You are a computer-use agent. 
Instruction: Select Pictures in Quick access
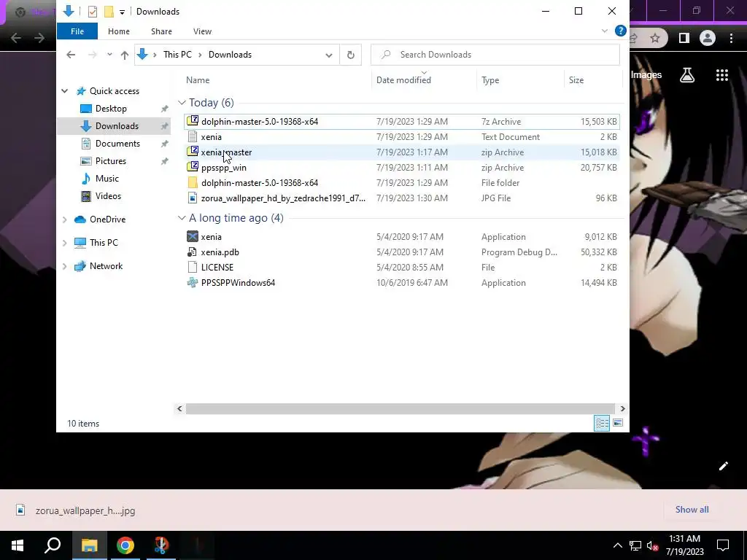click(111, 161)
